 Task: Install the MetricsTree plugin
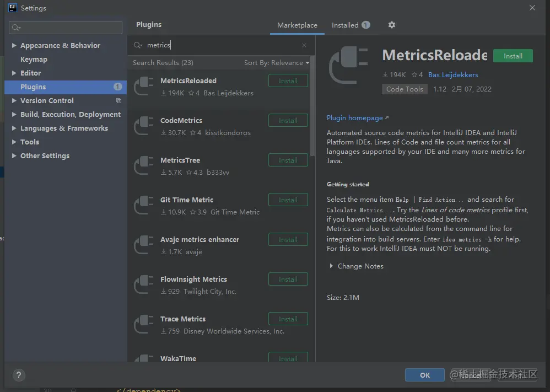[x=288, y=160]
